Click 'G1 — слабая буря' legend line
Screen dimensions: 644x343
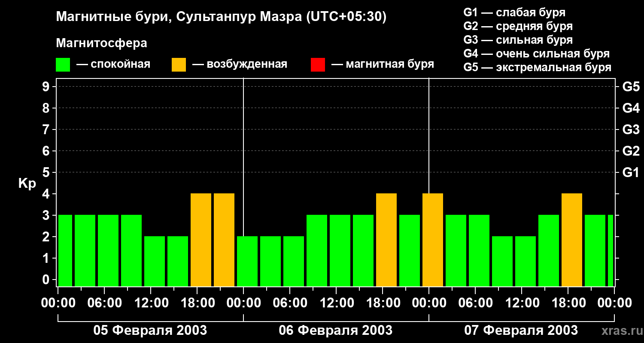(x=514, y=12)
